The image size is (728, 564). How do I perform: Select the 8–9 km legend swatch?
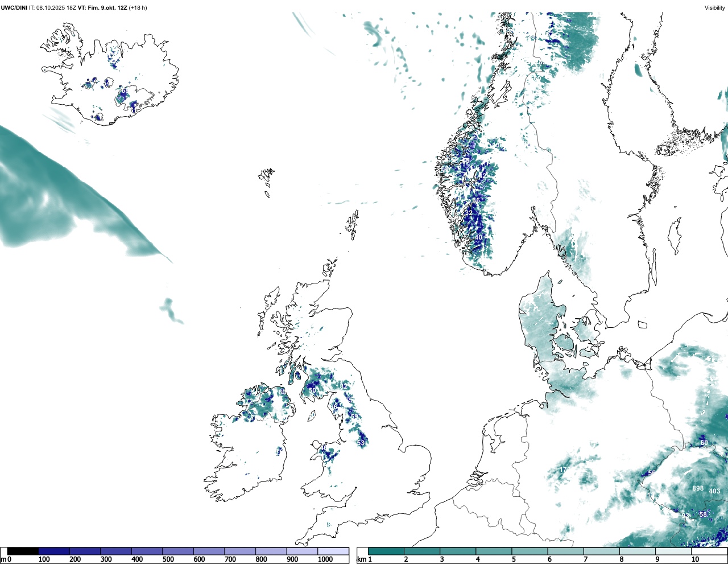(637, 551)
